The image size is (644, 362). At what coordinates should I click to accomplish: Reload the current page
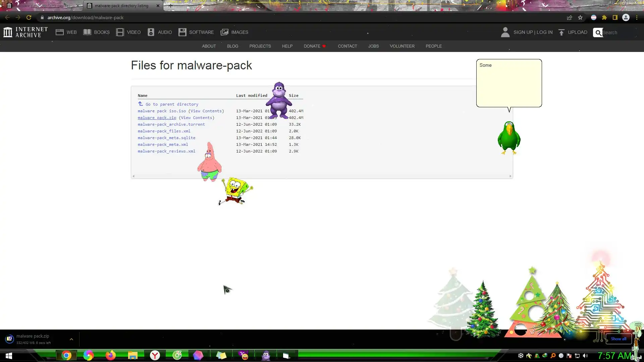[29, 17]
